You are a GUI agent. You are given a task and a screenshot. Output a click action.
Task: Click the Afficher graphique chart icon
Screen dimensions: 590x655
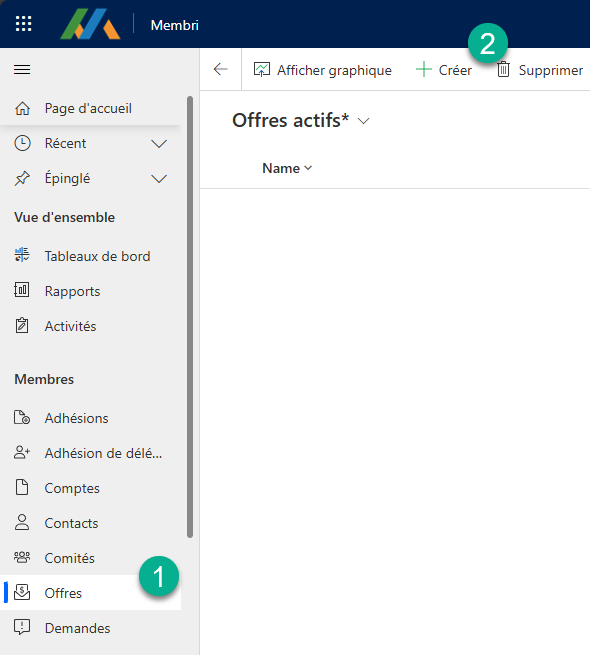pyautogui.click(x=262, y=70)
